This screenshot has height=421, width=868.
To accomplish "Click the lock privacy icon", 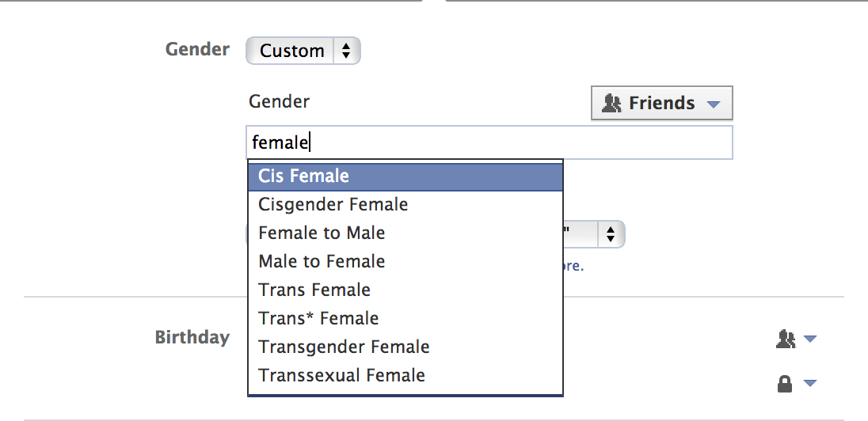I will (785, 385).
